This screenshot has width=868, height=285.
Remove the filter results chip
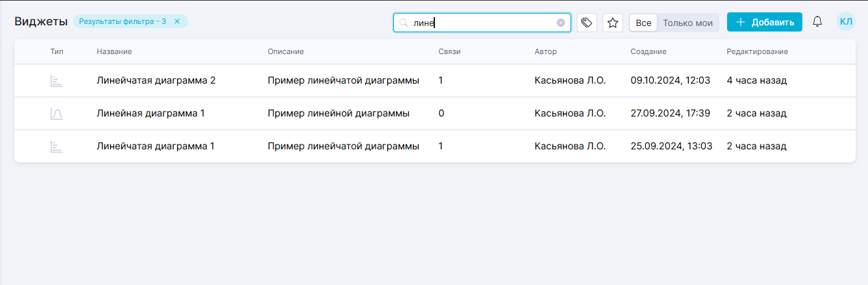[x=177, y=21]
